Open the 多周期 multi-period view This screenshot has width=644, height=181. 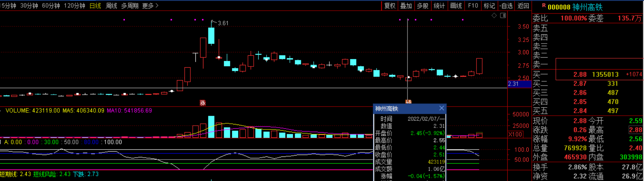coord(129,6)
